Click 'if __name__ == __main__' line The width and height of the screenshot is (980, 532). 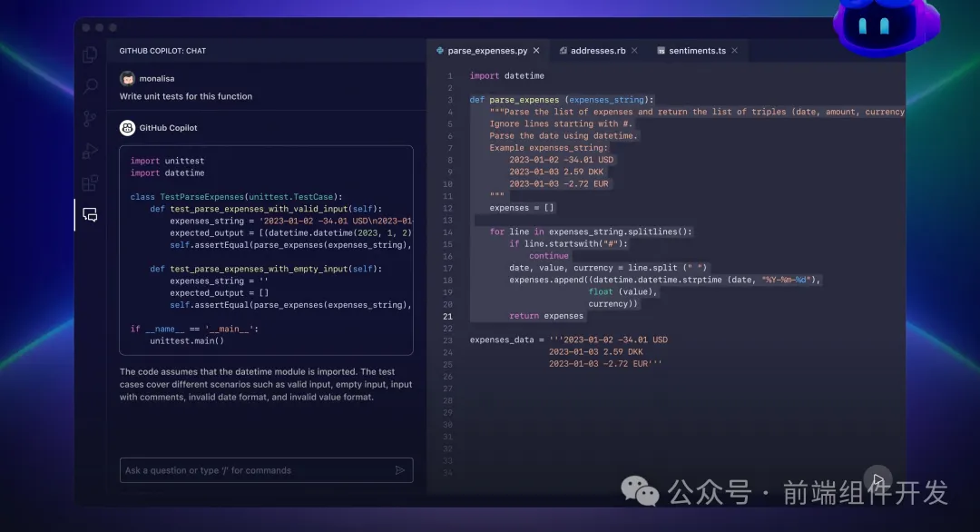tap(194, 329)
